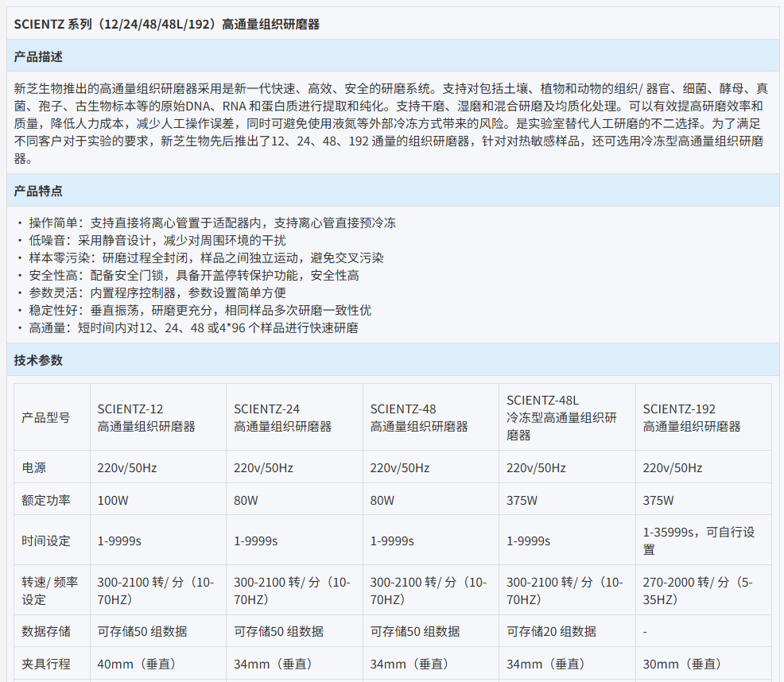Click the 技术参数 section header
The image size is (784, 682).
click(38, 360)
